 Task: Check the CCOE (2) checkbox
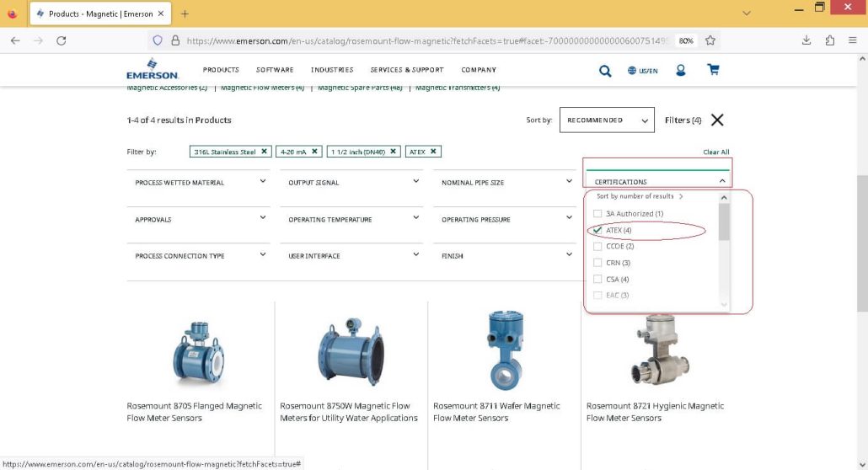(597, 246)
